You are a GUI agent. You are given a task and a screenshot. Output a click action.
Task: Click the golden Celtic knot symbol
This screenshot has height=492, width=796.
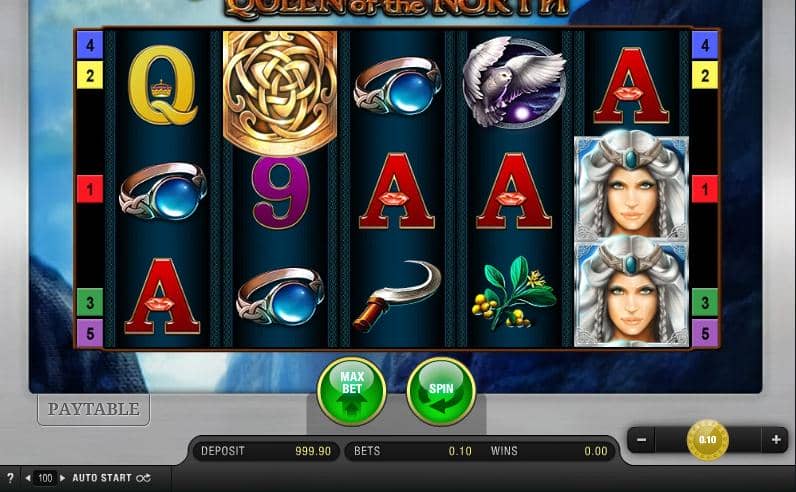[x=280, y=92]
